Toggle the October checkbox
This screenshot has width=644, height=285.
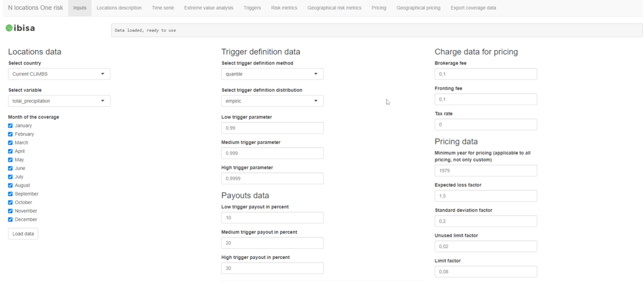10,202
